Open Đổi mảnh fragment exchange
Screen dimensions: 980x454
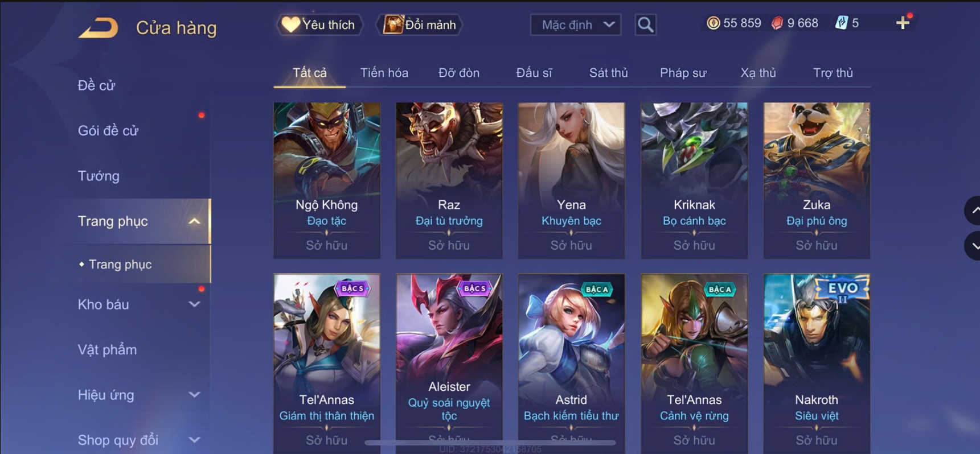[420, 24]
